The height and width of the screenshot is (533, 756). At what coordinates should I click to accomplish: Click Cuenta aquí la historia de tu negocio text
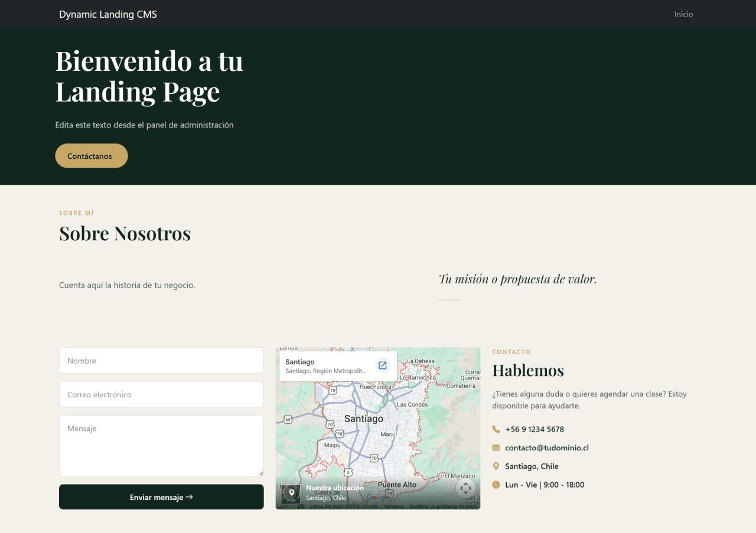point(127,285)
